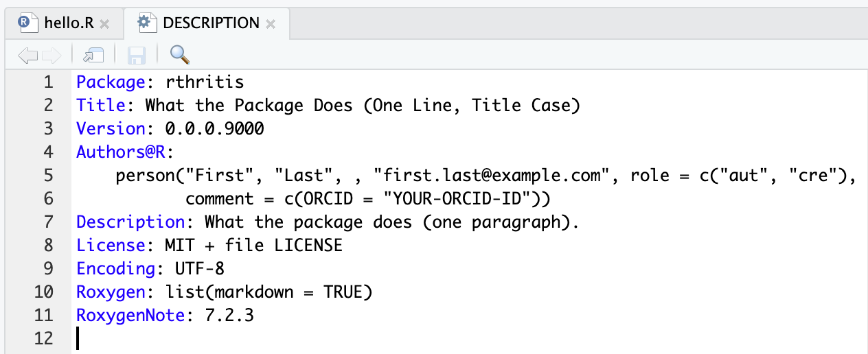Viewport: 868px width, 354px height.
Task: Close the hello.R tab
Action: pyautogui.click(x=104, y=24)
